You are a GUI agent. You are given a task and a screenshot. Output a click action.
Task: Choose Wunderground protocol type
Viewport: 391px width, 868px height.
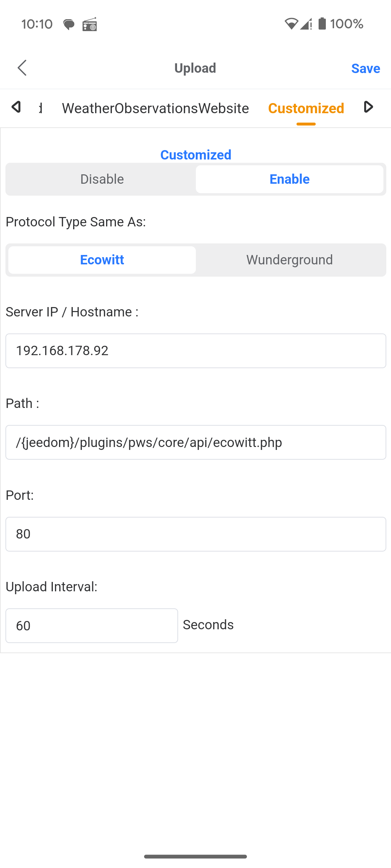(x=289, y=260)
